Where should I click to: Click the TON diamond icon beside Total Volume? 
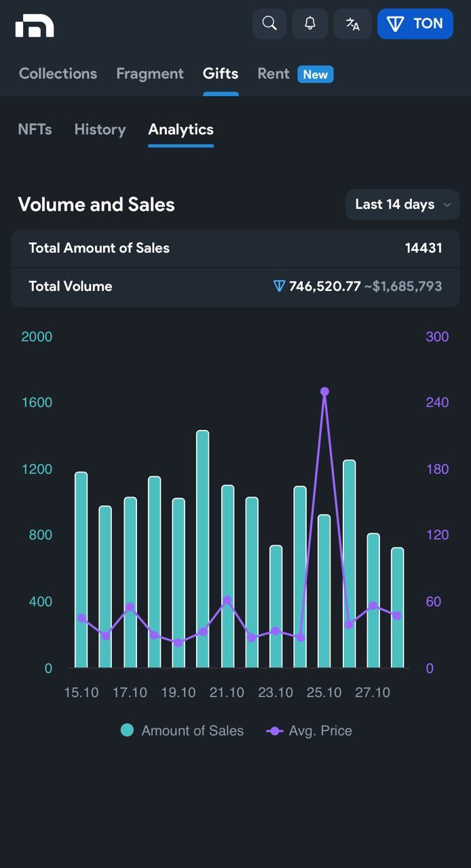pos(279,286)
